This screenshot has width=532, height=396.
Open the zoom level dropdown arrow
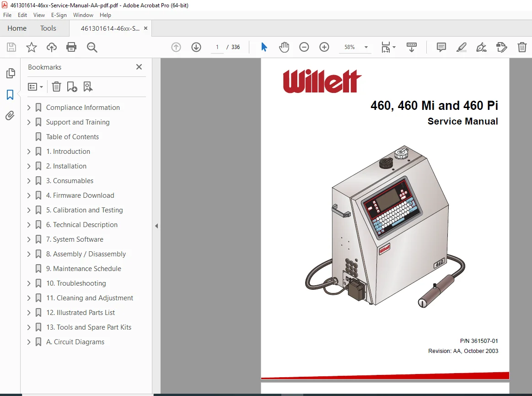coord(366,47)
